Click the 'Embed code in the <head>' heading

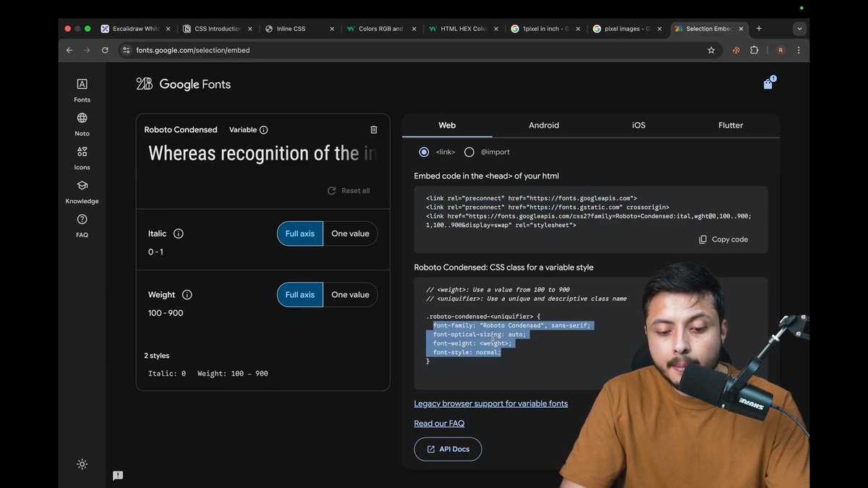click(486, 176)
